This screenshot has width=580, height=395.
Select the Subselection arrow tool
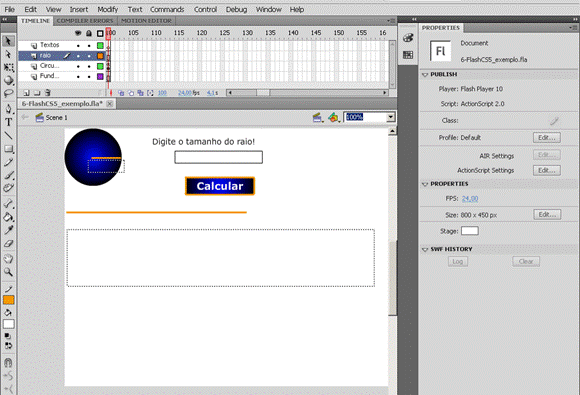8,54
